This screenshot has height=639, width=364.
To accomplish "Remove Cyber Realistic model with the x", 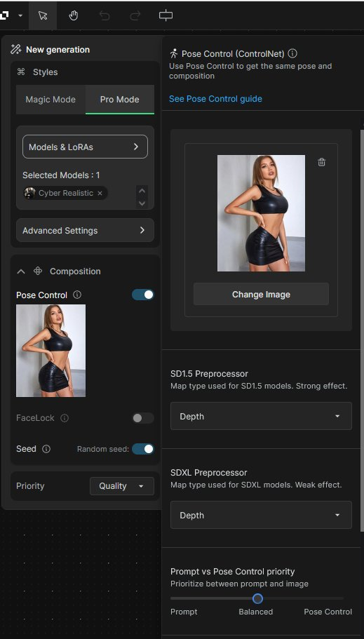I will pyautogui.click(x=100, y=193).
